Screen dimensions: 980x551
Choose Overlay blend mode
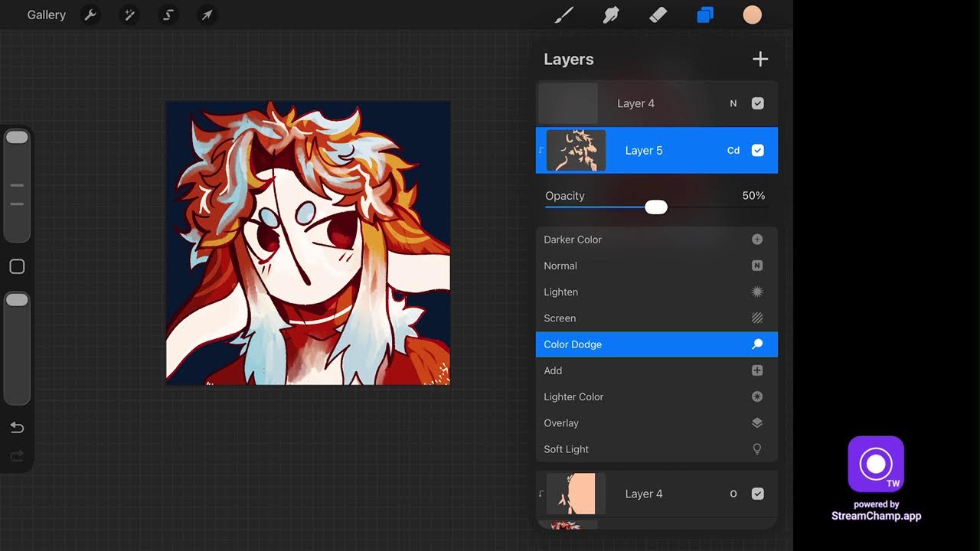tap(657, 423)
